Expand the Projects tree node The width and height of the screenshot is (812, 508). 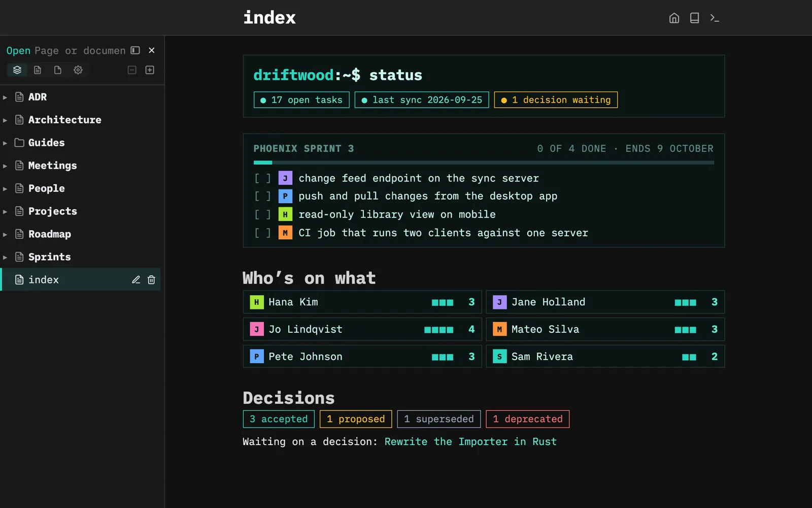click(5, 211)
